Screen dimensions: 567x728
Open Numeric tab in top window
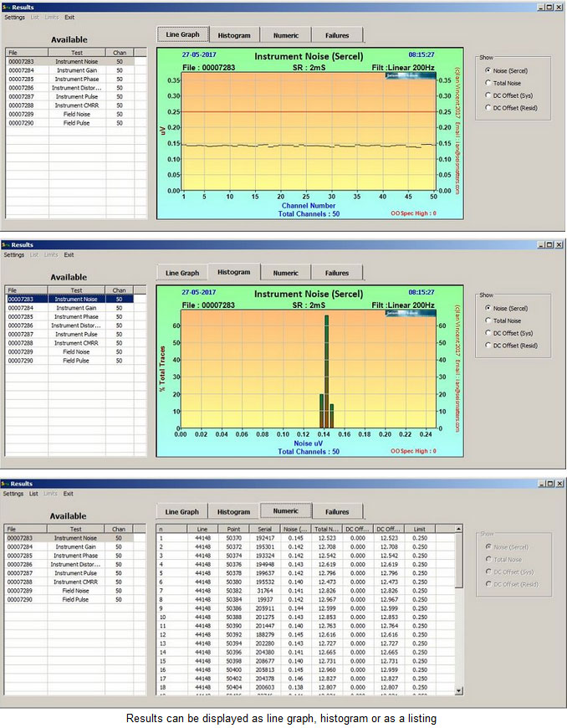(x=286, y=35)
